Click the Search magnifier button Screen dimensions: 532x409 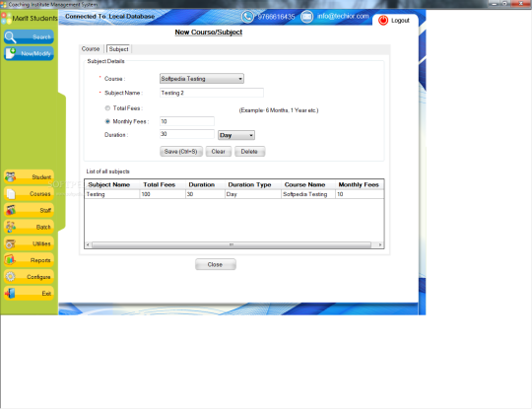[29, 37]
